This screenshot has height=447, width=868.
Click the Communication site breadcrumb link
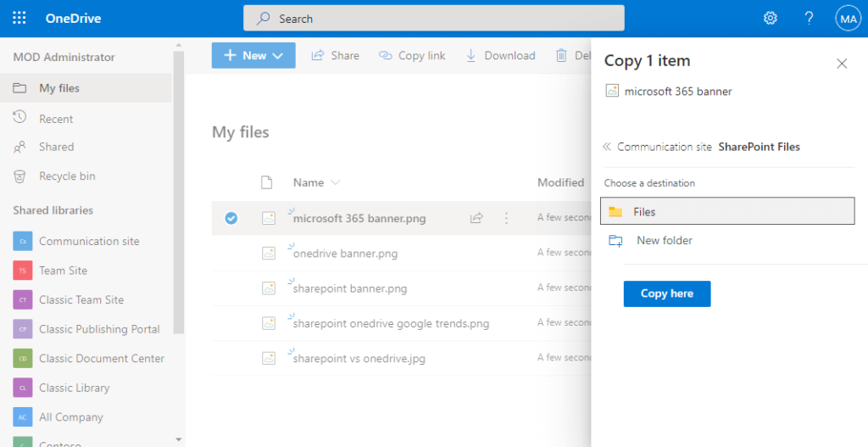[665, 147]
